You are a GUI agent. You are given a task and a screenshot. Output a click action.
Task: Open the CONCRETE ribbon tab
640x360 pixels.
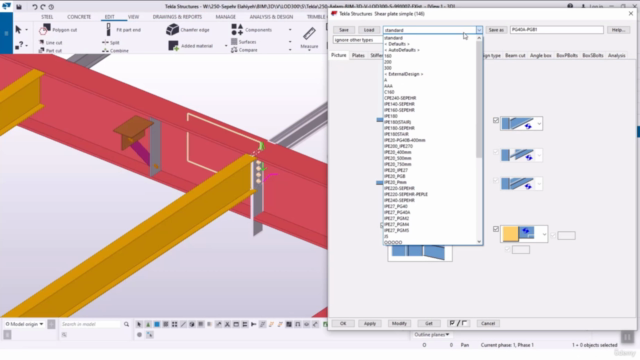(79, 17)
